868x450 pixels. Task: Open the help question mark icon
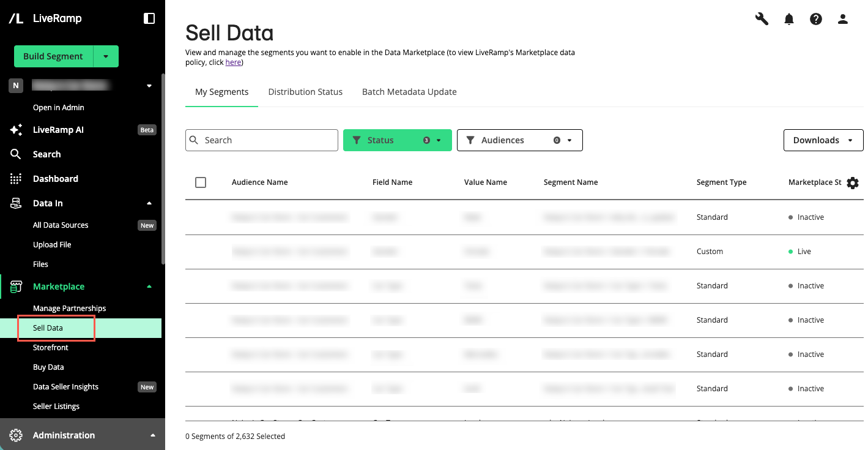click(816, 19)
